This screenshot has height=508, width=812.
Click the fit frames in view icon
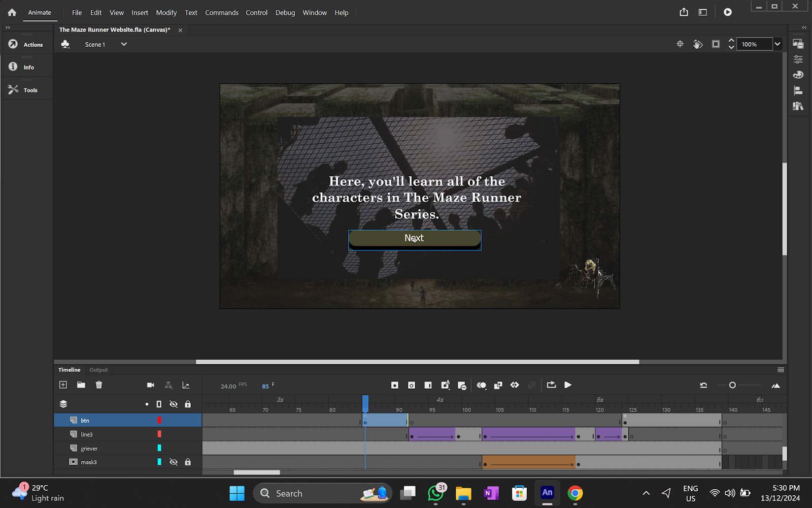775,386
